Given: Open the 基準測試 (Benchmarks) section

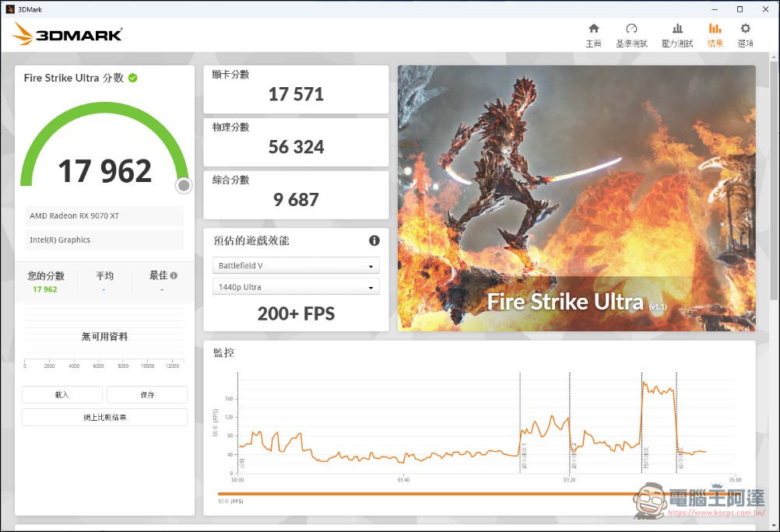Looking at the screenshot, I should (631, 33).
